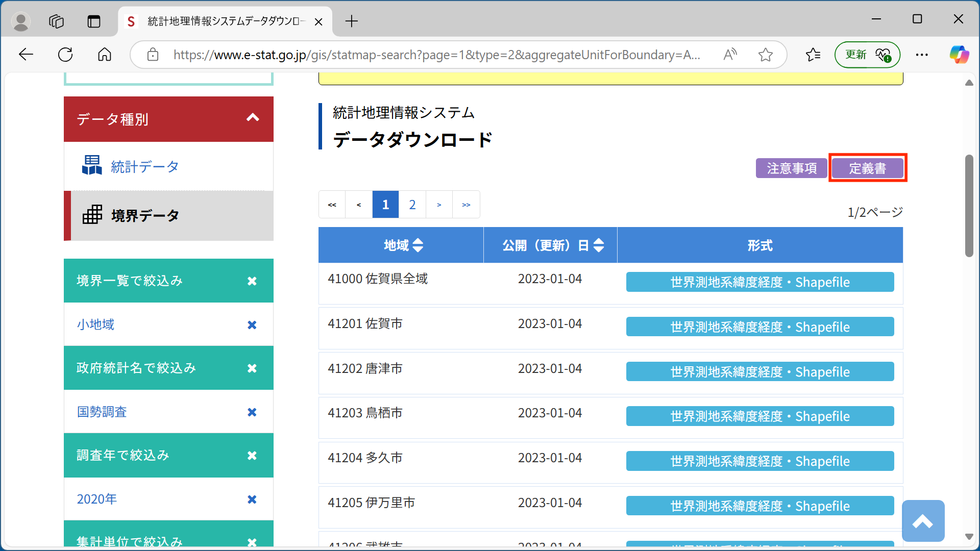Open browser settings and more menu

pos(922,55)
